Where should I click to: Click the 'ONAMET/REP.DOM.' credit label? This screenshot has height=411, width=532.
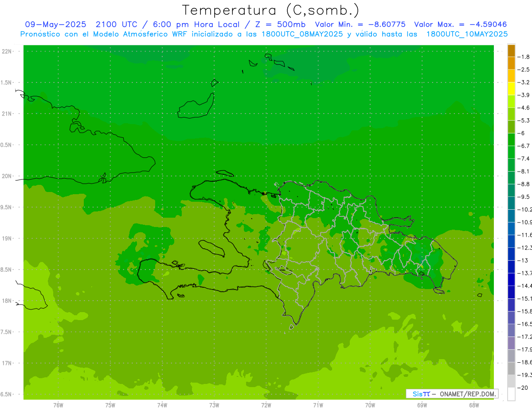coord(467,394)
